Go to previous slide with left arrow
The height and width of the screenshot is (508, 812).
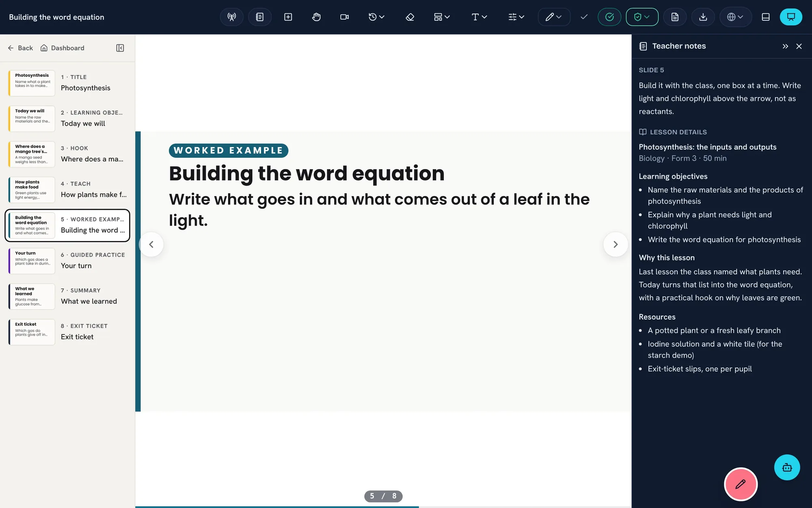coord(151,244)
